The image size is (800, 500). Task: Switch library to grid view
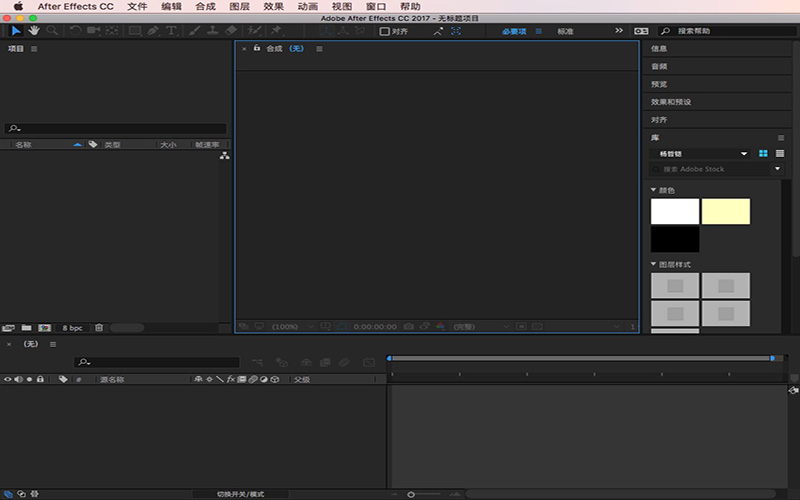pos(763,154)
